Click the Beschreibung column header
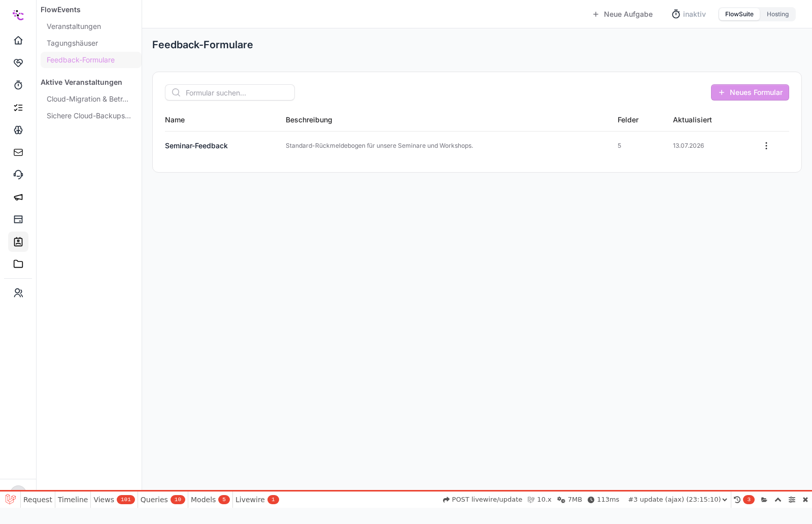This screenshot has height=524, width=812. click(x=309, y=120)
